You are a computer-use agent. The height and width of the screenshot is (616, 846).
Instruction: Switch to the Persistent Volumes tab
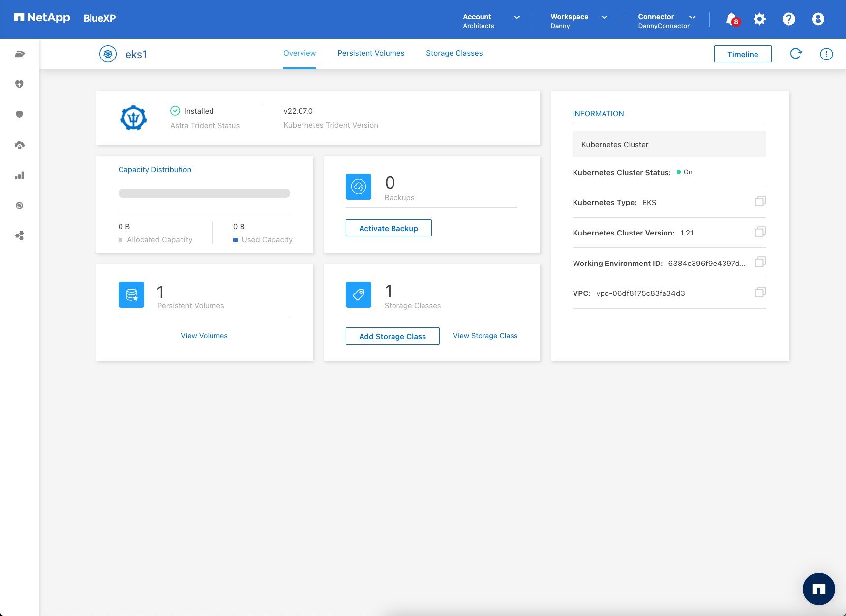pyautogui.click(x=370, y=53)
